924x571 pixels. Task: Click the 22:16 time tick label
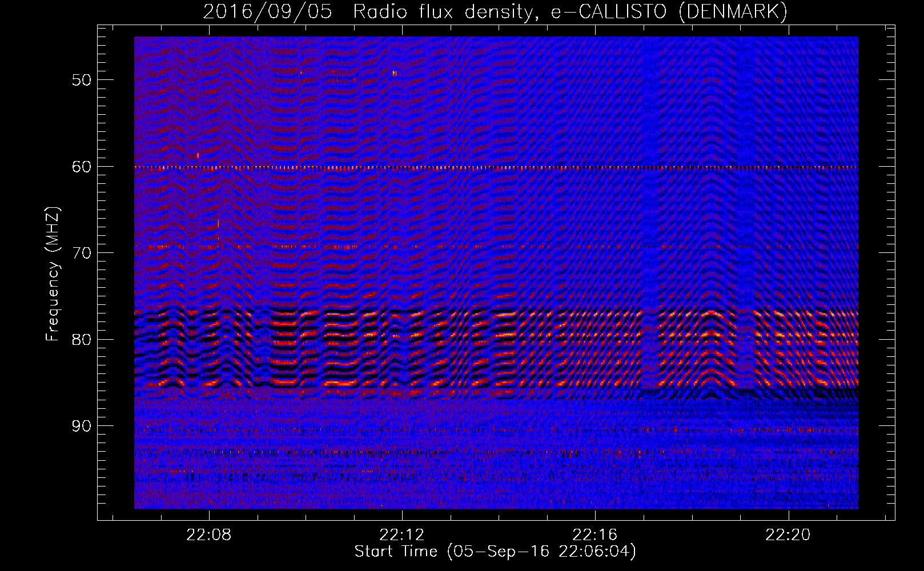pos(595,535)
